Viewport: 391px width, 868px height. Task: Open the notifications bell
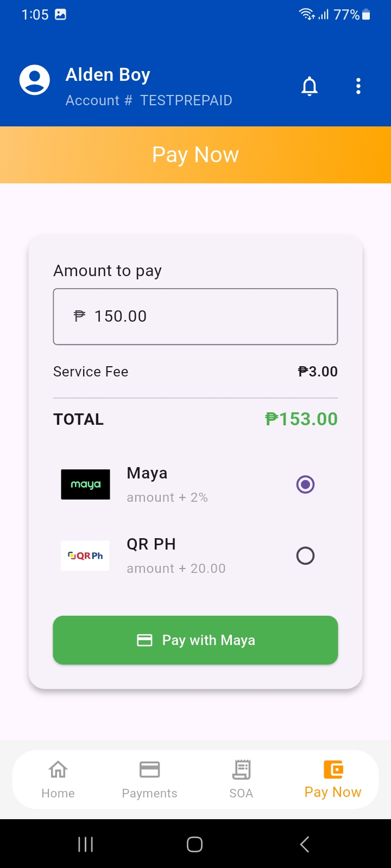tap(310, 86)
